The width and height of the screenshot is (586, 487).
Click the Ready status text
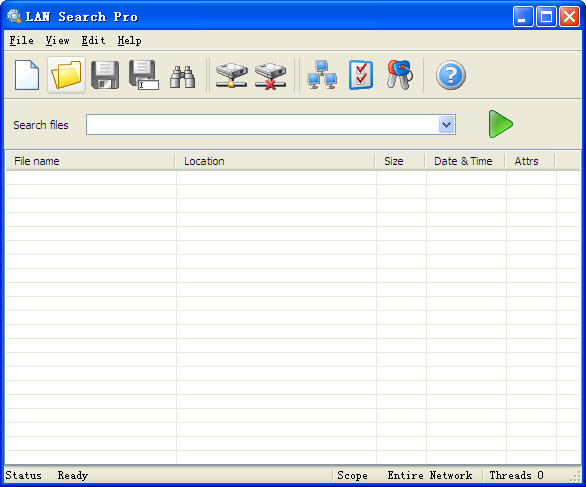coord(73,475)
